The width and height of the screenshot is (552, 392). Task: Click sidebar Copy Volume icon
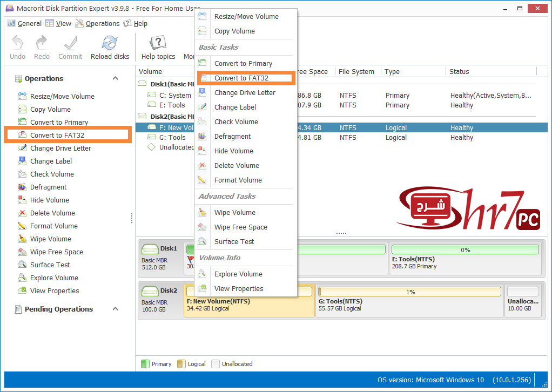click(x=22, y=109)
